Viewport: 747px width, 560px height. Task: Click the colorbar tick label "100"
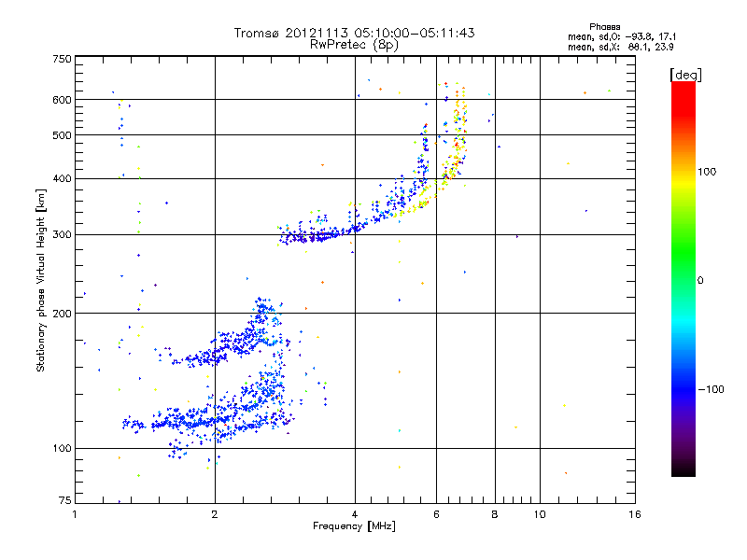point(707,172)
